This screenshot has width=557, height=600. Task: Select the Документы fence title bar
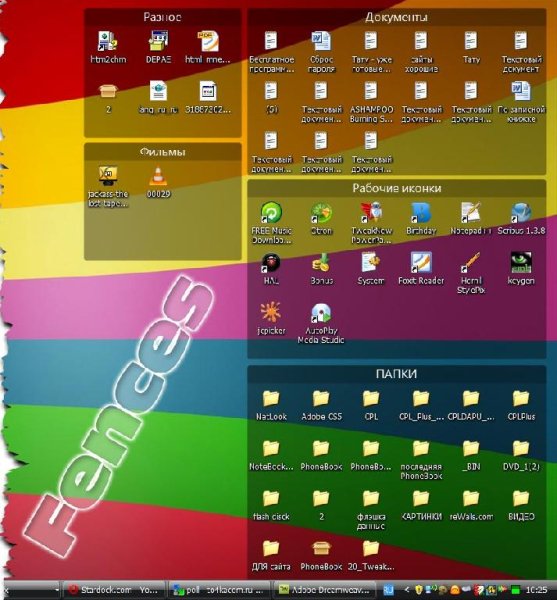(396, 17)
